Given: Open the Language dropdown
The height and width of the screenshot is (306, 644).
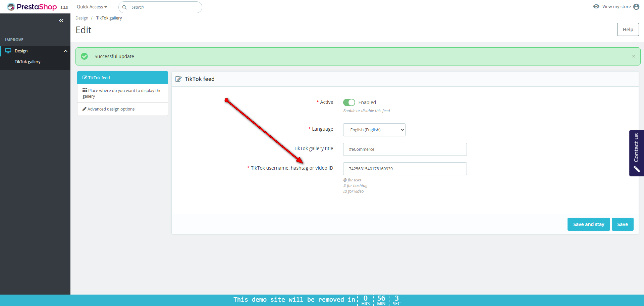Looking at the screenshot, I should click(374, 130).
